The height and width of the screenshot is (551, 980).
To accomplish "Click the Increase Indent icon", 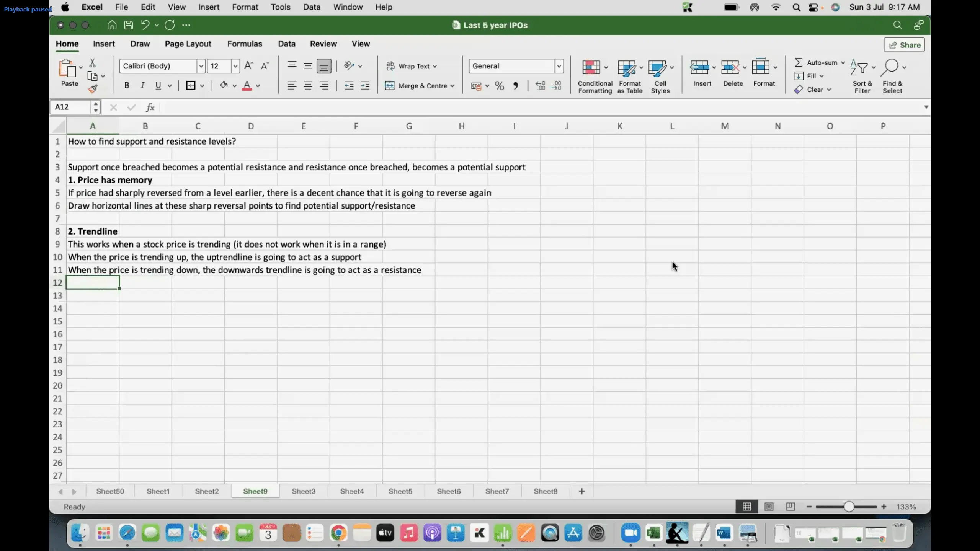I will pos(365,86).
